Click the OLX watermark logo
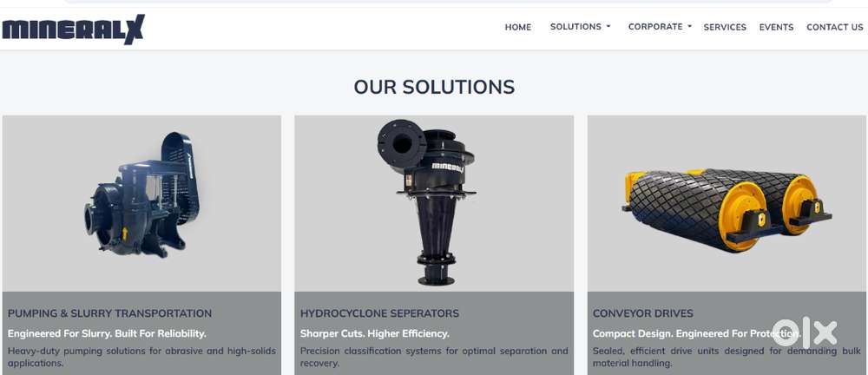Screen dimensions: 868x375 [805, 332]
